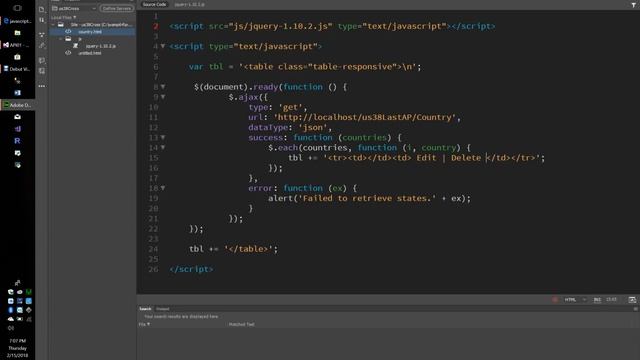Click the Apply Comment icon
This screenshot has width=640, height=360.
(42, 60)
